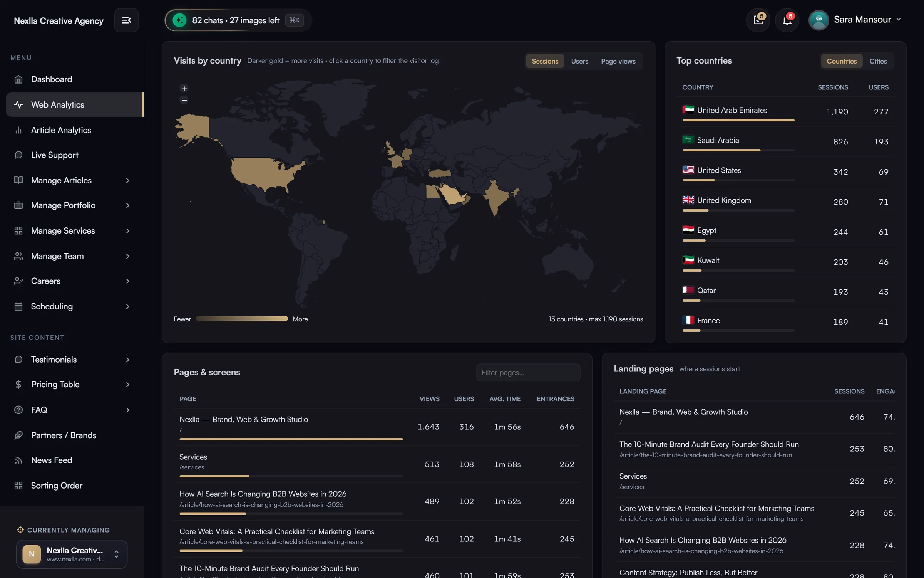Switch map metric to Page views
Screen dimensions: 924x578
(x=618, y=61)
